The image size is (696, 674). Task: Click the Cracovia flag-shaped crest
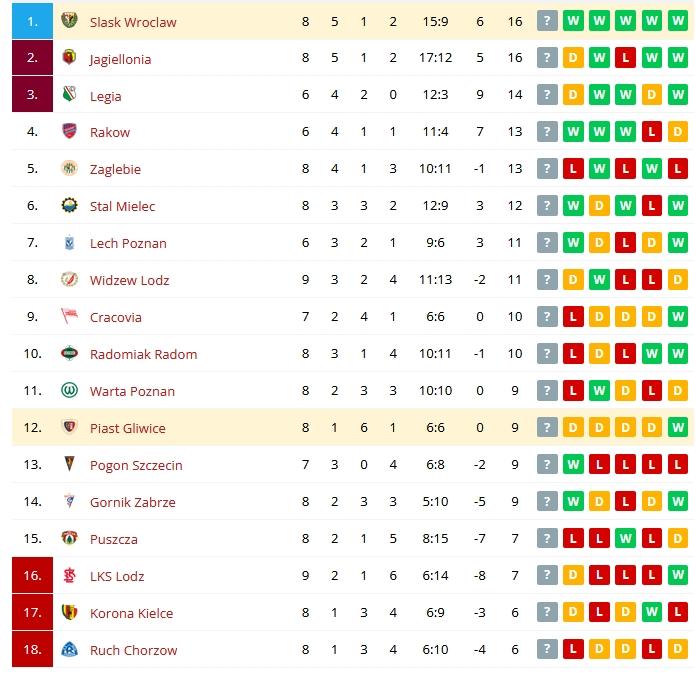(x=69, y=316)
